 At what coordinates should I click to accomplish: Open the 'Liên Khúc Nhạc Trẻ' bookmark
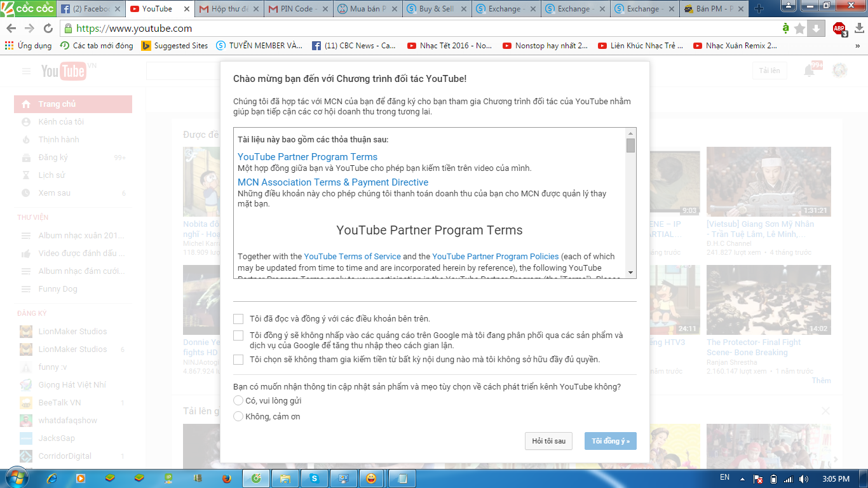[x=641, y=46]
